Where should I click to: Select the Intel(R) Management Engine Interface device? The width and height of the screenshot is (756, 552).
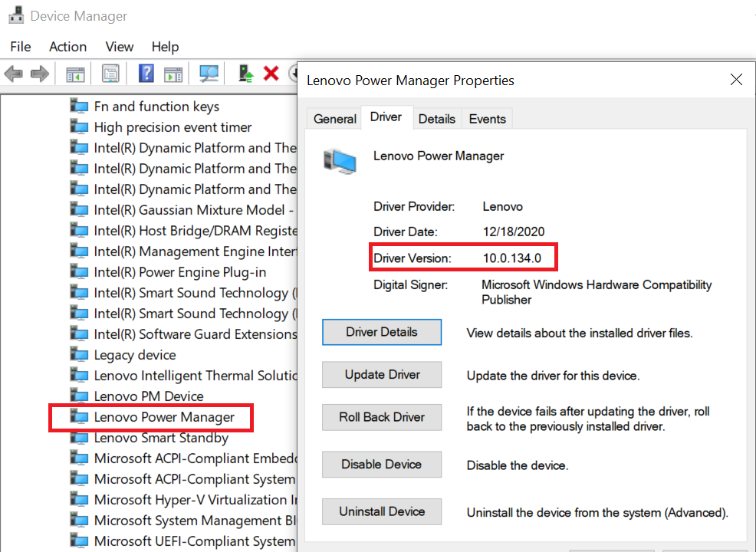tap(196, 251)
